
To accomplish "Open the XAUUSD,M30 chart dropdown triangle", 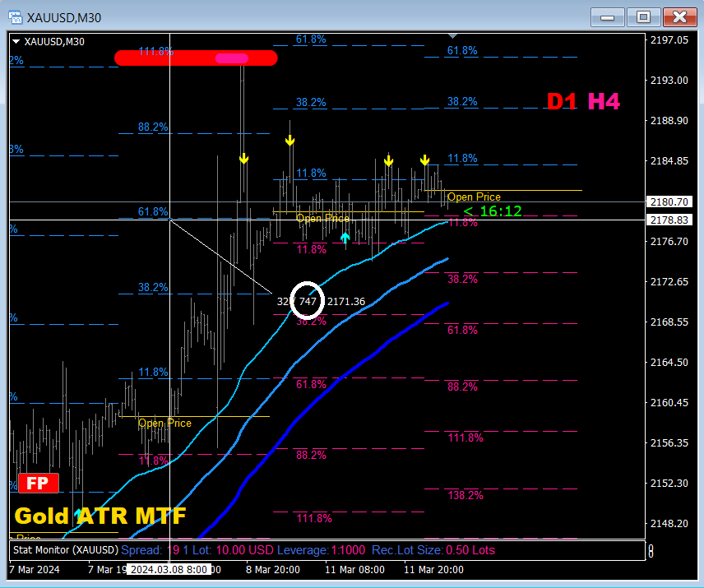I will [x=16, y=42].
